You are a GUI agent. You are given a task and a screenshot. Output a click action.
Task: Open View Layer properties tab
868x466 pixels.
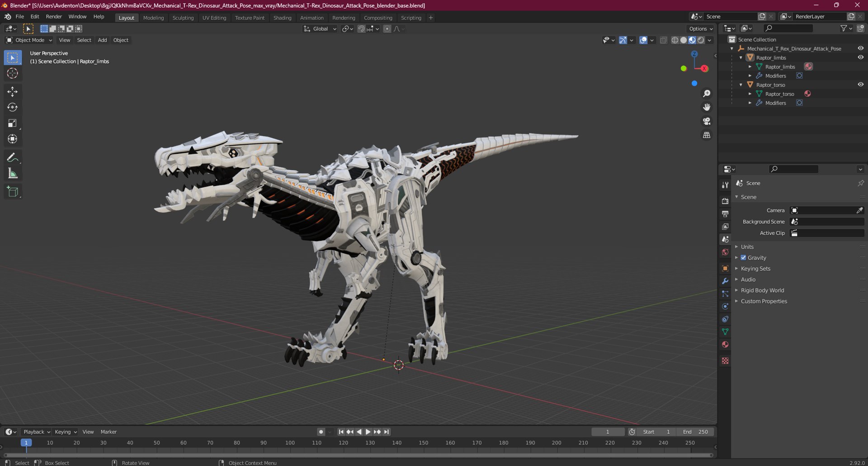coord(725,226)
